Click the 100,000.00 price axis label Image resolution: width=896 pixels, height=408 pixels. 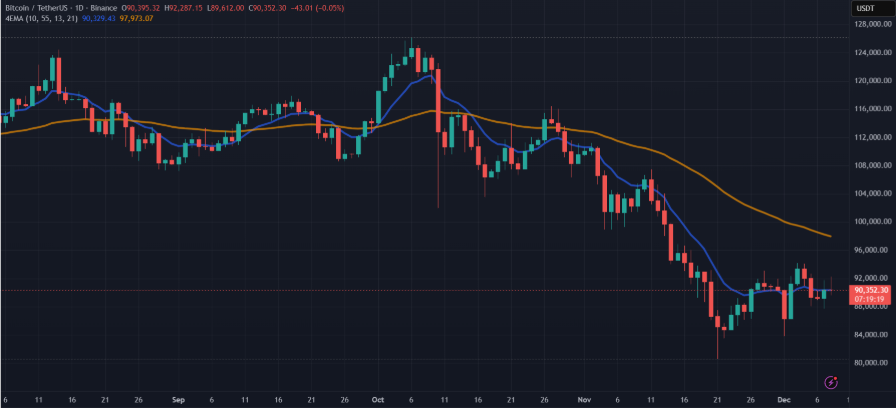(871, 222)
